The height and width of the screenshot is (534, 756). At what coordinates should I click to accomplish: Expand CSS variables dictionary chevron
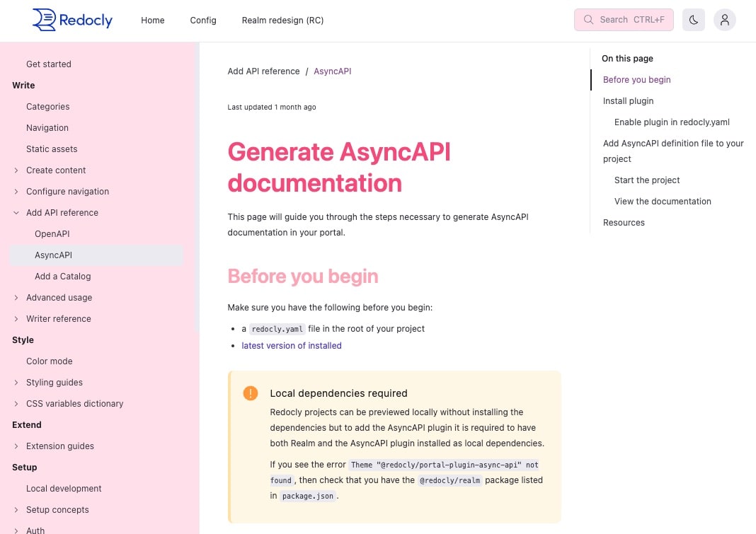click(x=16, y=403)
